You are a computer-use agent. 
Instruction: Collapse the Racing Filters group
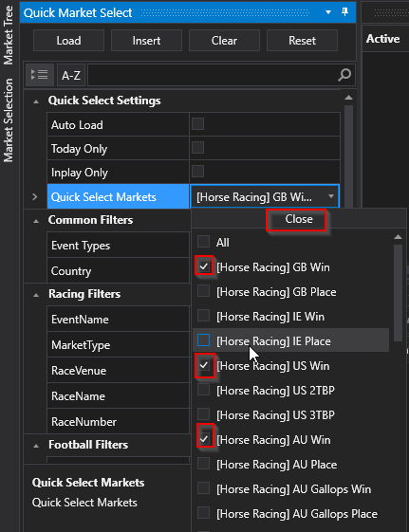36,295
